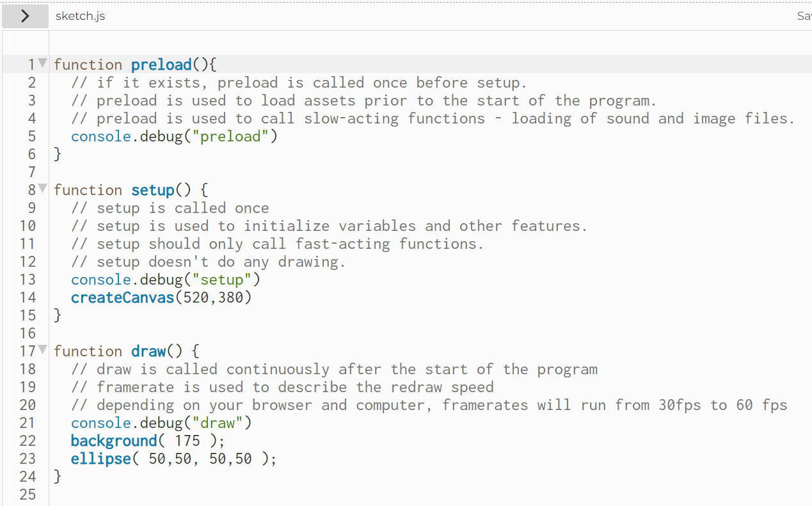812x506 pixels.
Task: Collapse the setup function fold arrow
Action: point(42,189)
